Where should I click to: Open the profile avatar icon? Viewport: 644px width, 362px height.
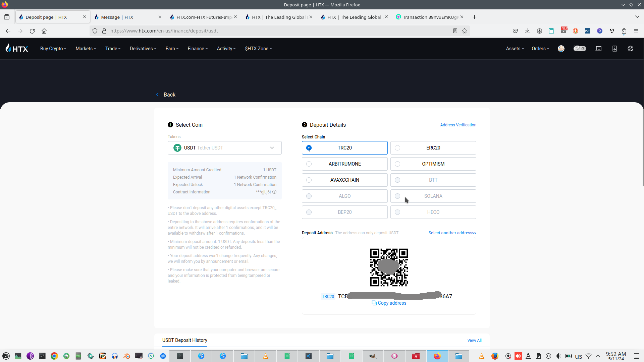(561, 49)
